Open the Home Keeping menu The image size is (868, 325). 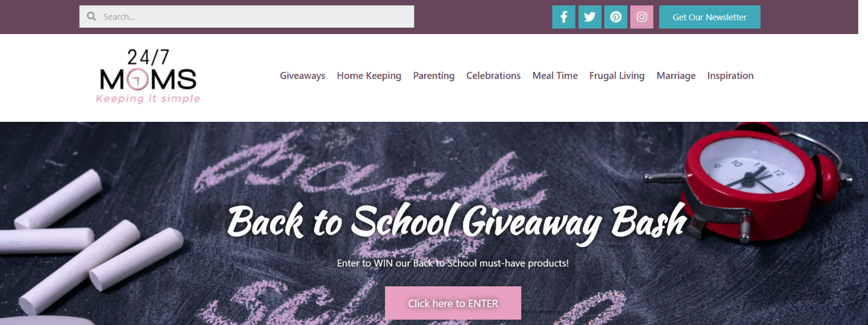pyautogui.click(x=369, y=76)
